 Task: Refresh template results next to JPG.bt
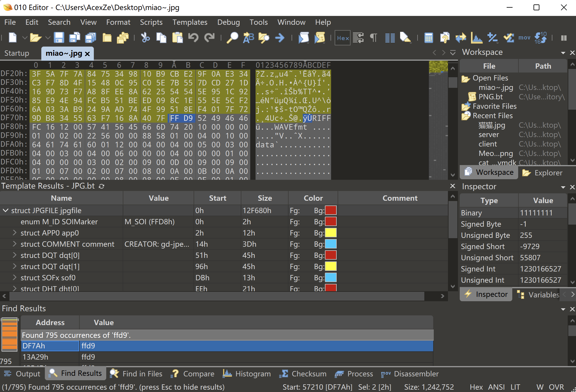pos(102,186)
